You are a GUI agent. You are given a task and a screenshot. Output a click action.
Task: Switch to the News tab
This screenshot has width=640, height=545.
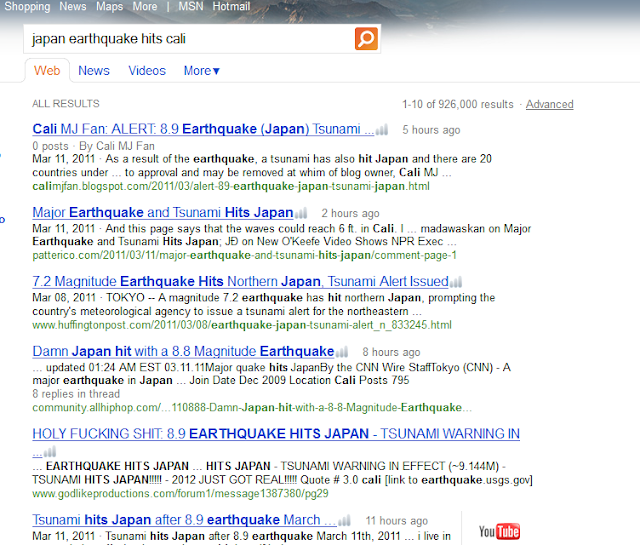pos(94,71)
